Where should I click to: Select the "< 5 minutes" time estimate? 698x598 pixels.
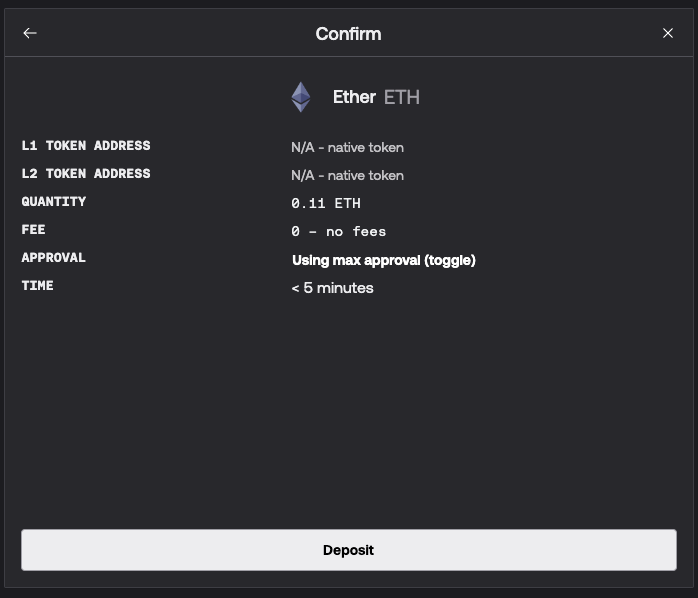click(x=332, y=288)
